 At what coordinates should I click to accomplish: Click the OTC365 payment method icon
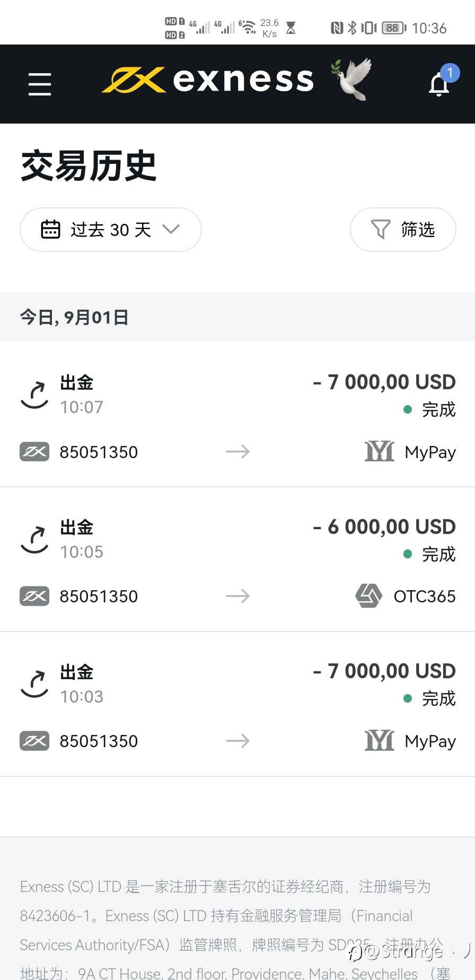pyautogui.click(x=368, y=596)
